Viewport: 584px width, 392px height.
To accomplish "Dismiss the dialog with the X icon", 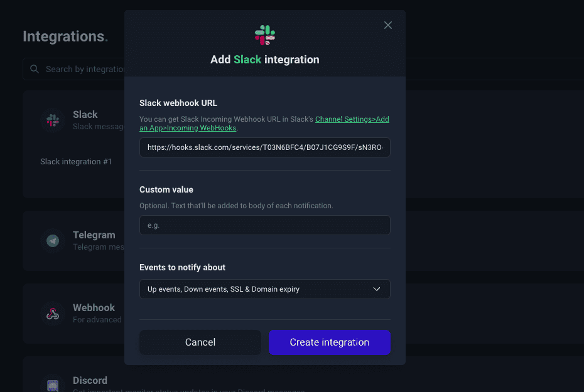I will tap(387, 25).
